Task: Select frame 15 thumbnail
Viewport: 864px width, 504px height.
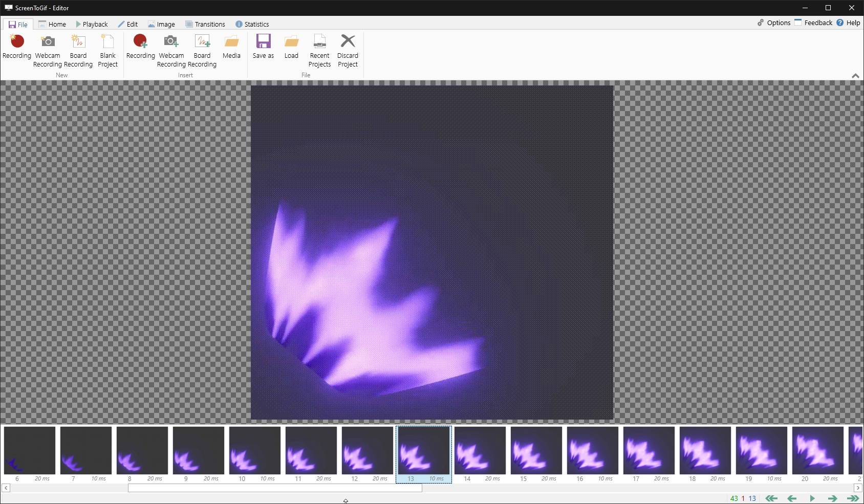Action: coord(536,451)
